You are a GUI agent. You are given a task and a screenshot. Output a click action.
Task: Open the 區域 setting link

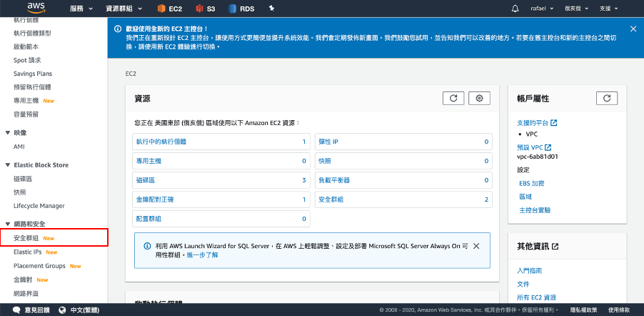coord(525,197)
